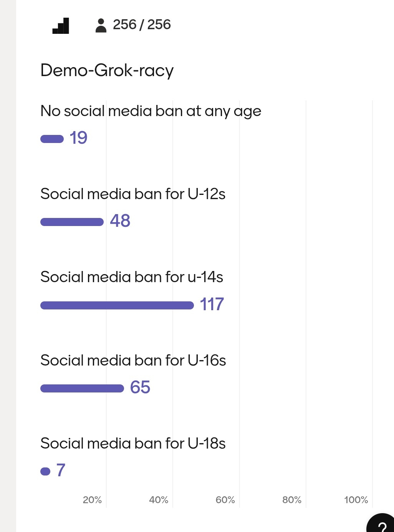
Task: Select the 'No social media ban at any age' label
Action: pos(151,111)
